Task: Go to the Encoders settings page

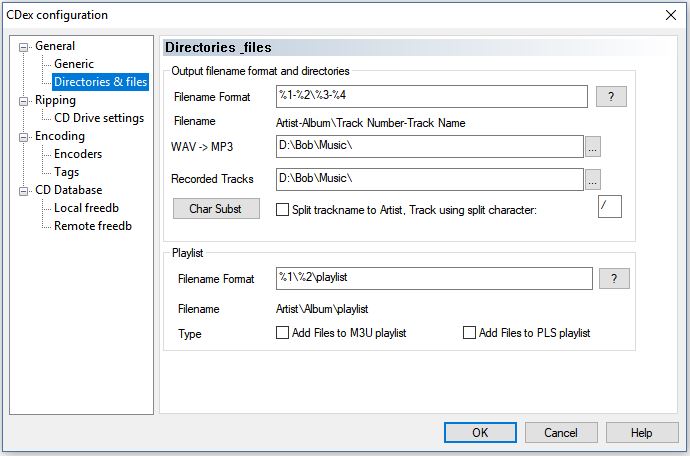Action: tap(78, 154)
